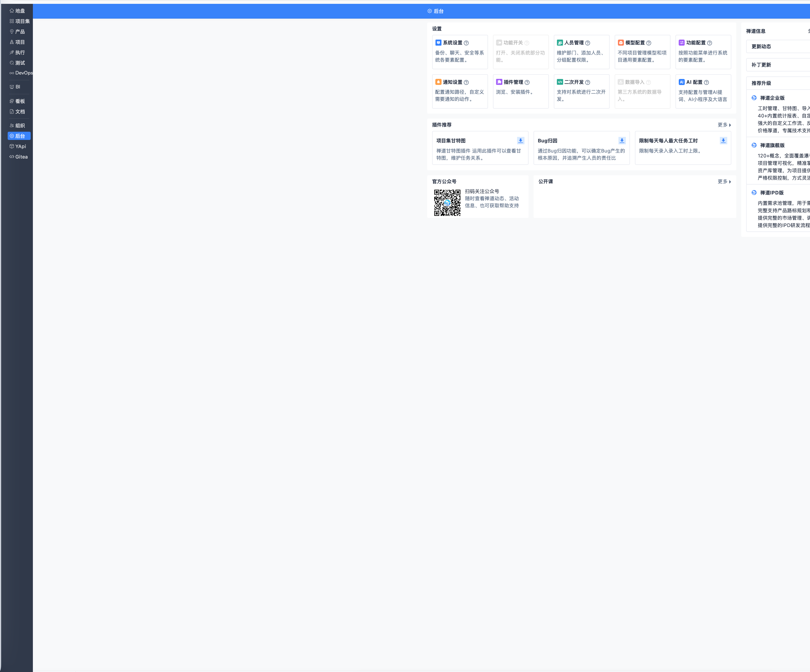
Task: Click the 通知设置 orange bell icon
Action: 438,82
